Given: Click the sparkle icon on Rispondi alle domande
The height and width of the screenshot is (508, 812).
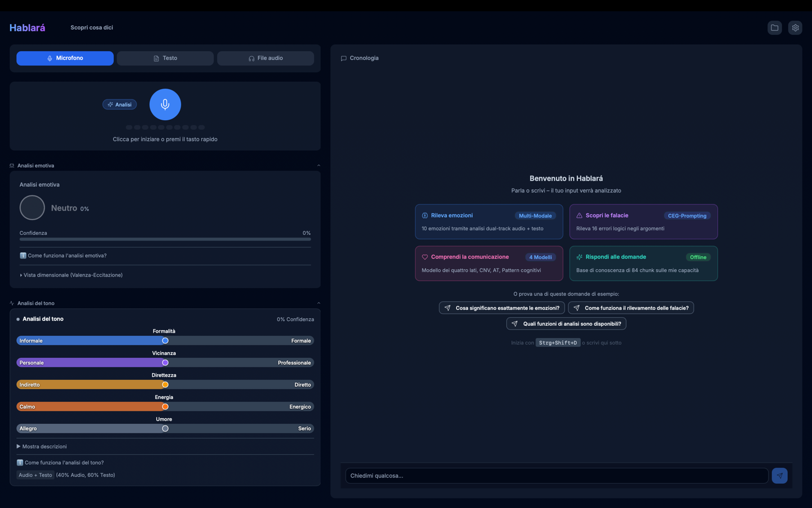Looking at the screenshot, I should [579, 257].
